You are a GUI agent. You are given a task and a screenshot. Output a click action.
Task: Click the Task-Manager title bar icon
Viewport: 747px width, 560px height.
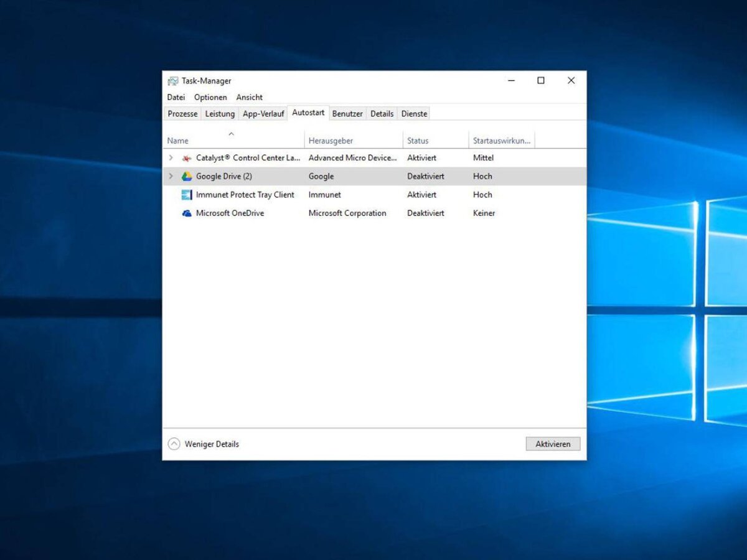(172, 81)
